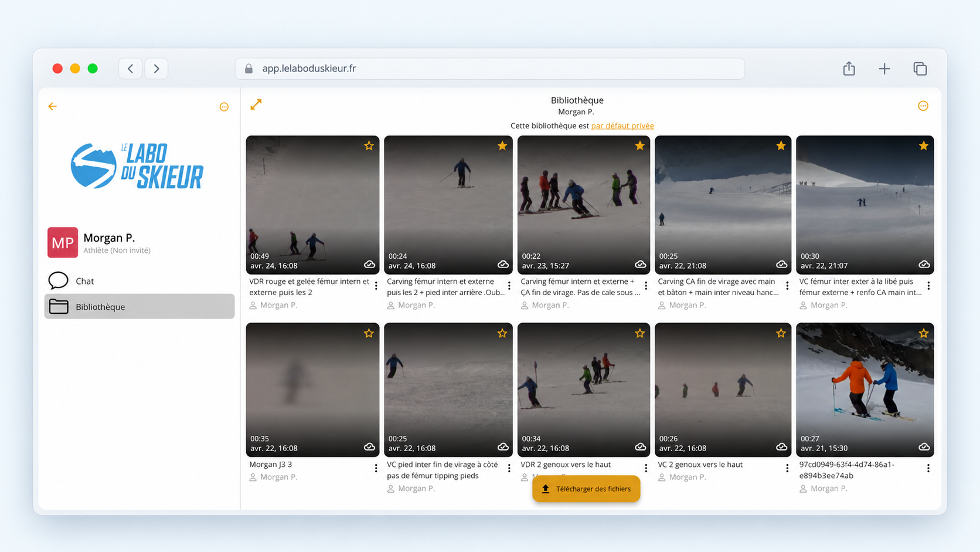
Task: Open three-dot menu for Morgan J3 3
Action: pyautogui.click(x=376, y=468)
